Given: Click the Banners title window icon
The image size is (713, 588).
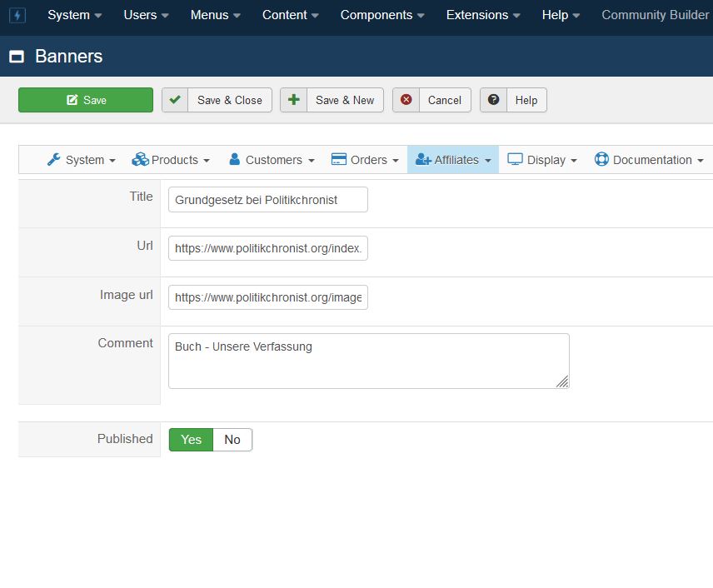Looking at the screenshot, I should click(16, 57).
